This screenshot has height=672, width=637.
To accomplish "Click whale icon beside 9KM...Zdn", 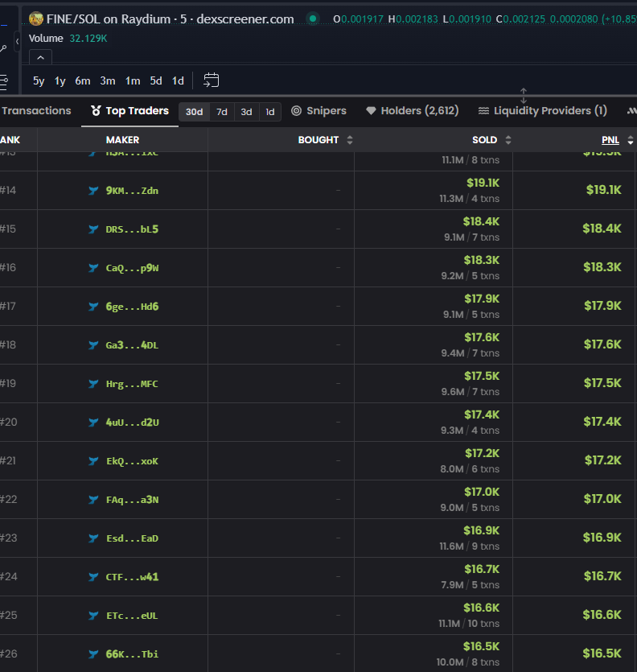I will pyautogui.click(x=93, y=190).
